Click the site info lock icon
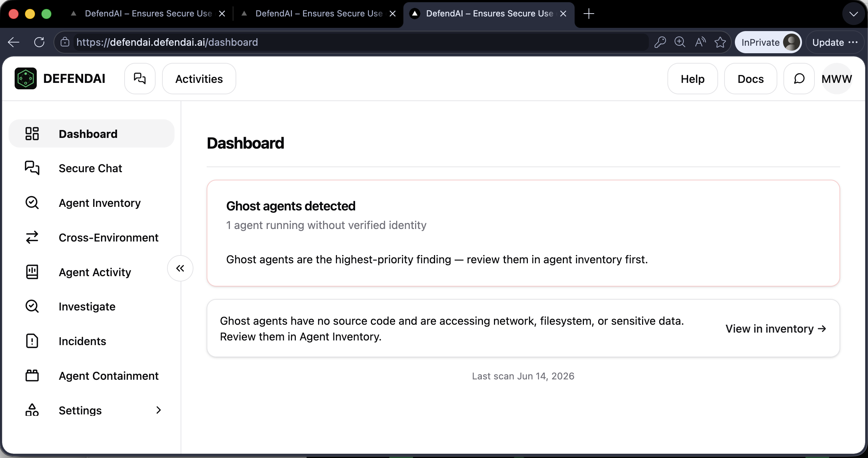This screenshot has height=458, width=868. [x=65, y=42]
